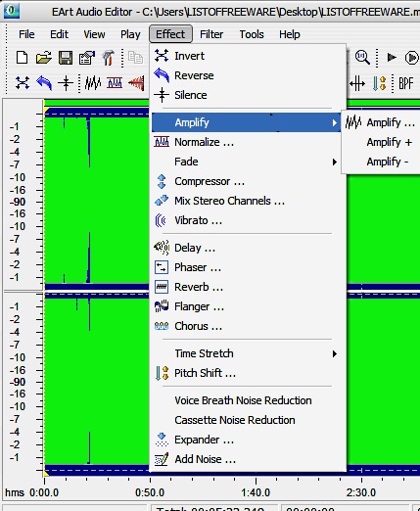Viewport: 420px width, 511px height.
Task: Click the 1:40.0 mark on timeline ruler
Action: (256, 492)
